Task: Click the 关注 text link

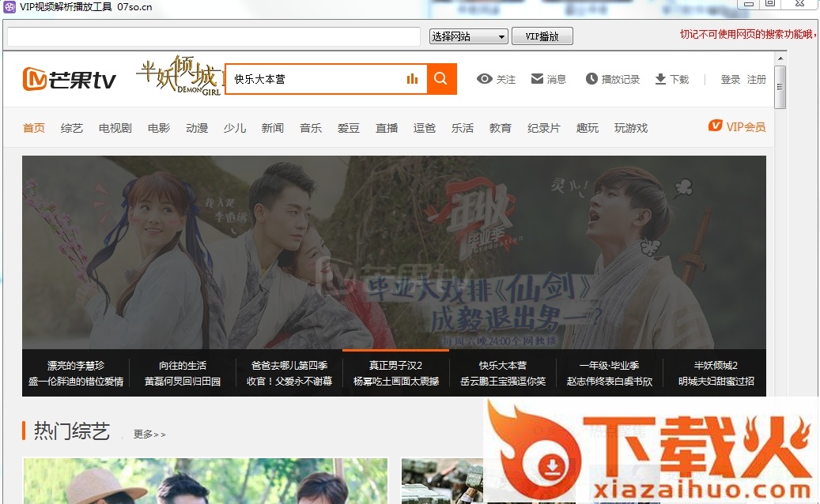Action: click(506, 79)
